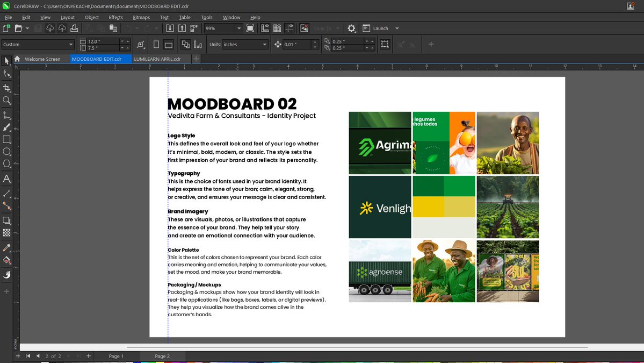This screenshot has height=363, width=644.
Task: Select the Smart Fill tool
Action: 6,275
